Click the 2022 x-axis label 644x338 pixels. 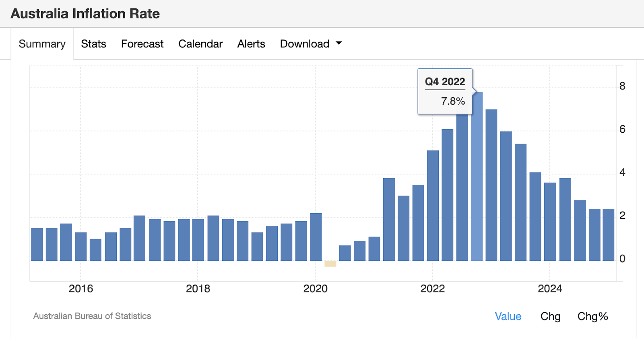tap(433, 289)
